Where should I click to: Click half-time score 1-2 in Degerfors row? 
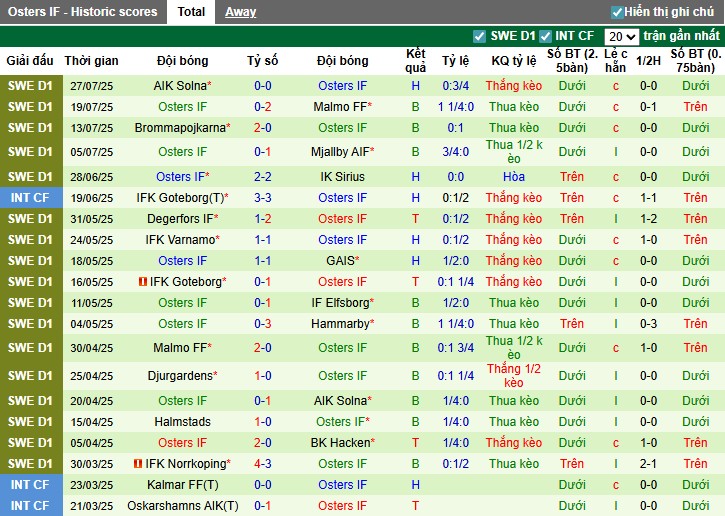coord(648,219)
